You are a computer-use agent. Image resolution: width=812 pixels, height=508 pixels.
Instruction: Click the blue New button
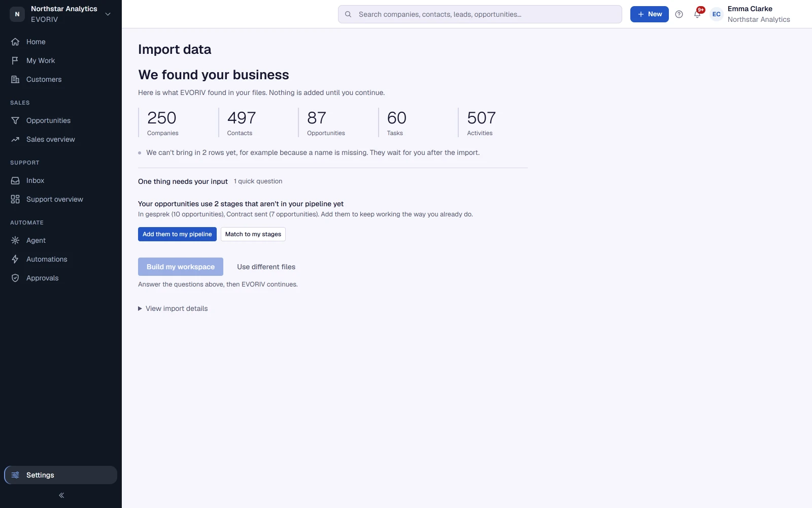(650, 14)
